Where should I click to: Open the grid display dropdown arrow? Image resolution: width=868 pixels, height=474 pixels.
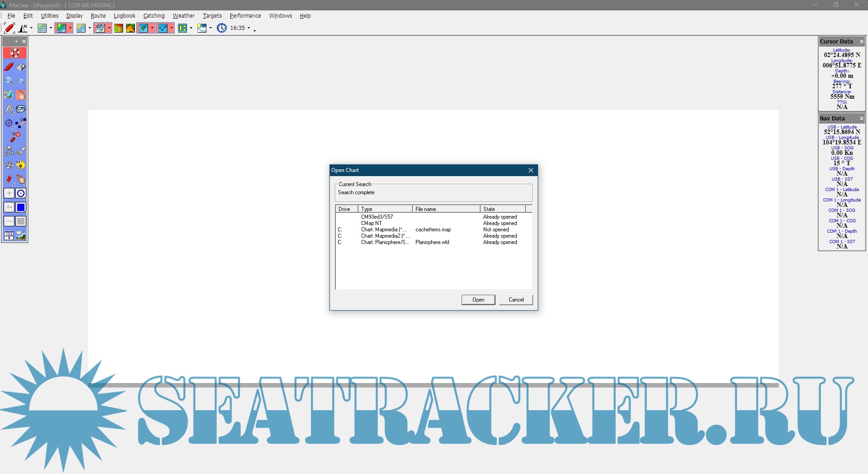coord(51,28)
